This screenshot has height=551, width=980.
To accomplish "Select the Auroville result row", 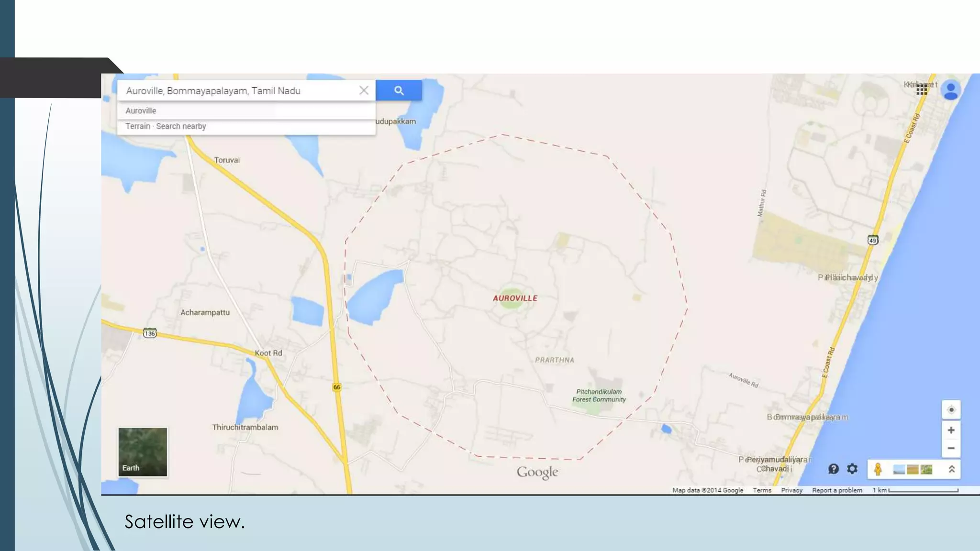I will point(246,110).
